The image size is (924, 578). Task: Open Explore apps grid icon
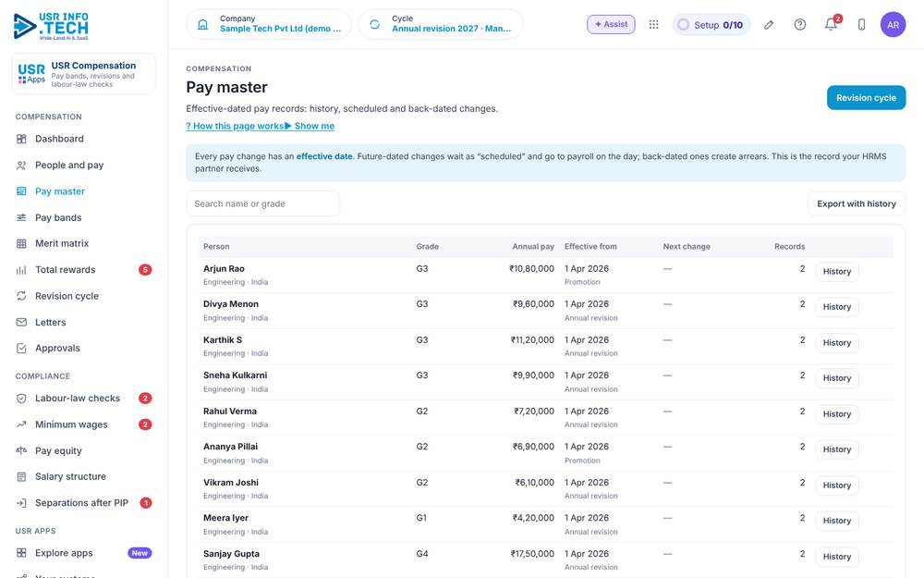tap(21, 553)
